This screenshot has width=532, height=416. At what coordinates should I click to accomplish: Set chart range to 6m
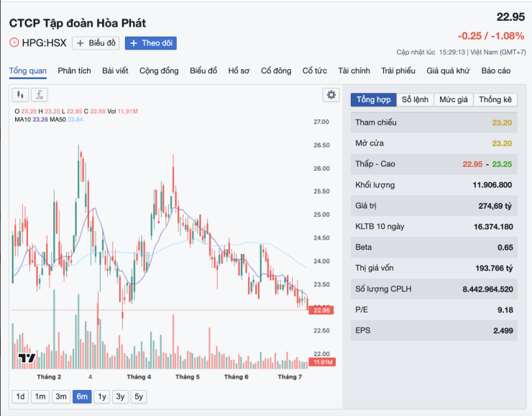click(x=82, y=397)
